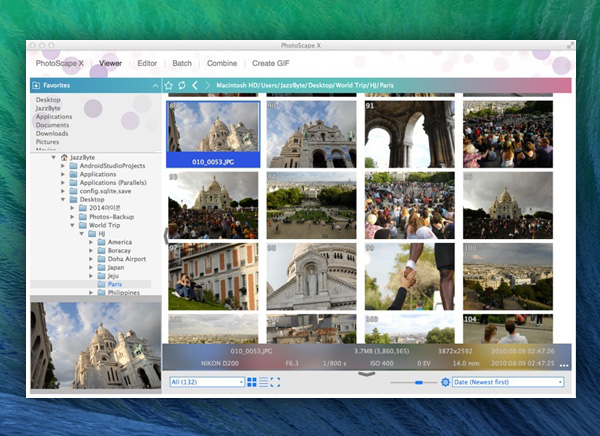Image resolution: width=600 pixels, height=436 pixels.
Task: Enter macOS fullscreen with window corner arrows
Action: click(x=570, y=46)
